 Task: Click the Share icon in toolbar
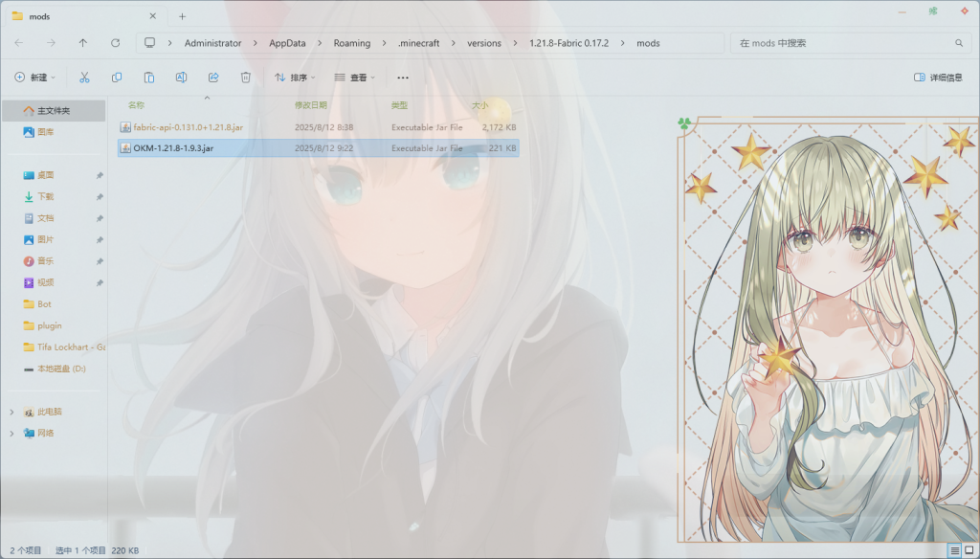pos(213,78)
